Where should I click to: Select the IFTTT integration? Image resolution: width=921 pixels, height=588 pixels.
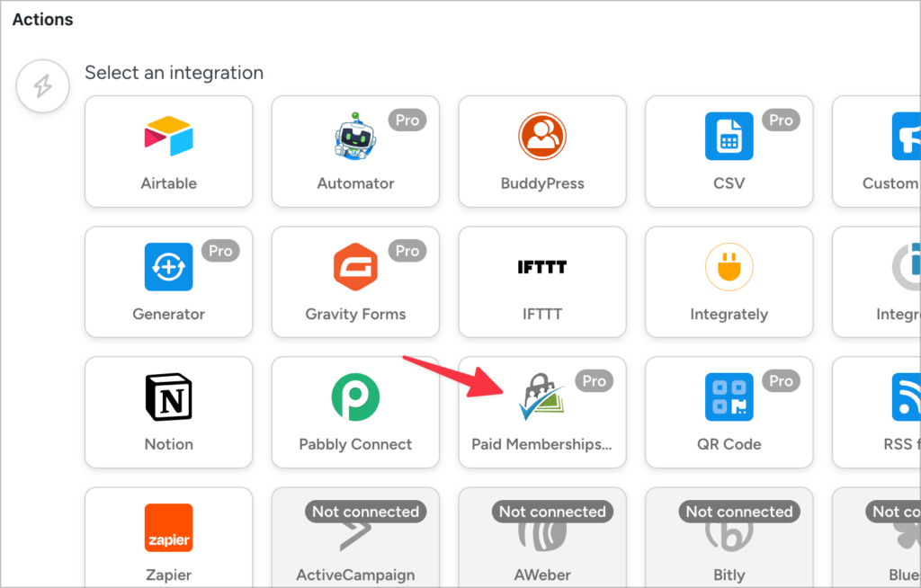point(542,281)
